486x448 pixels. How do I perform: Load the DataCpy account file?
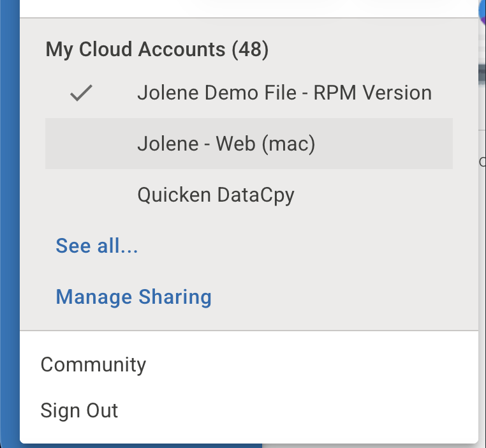click(x=216, y=195)
